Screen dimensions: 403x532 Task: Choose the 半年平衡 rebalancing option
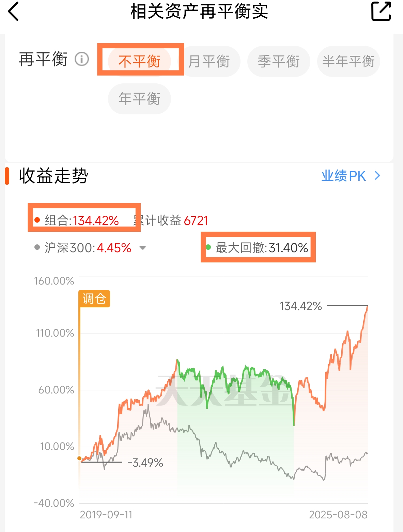(348, 61)
